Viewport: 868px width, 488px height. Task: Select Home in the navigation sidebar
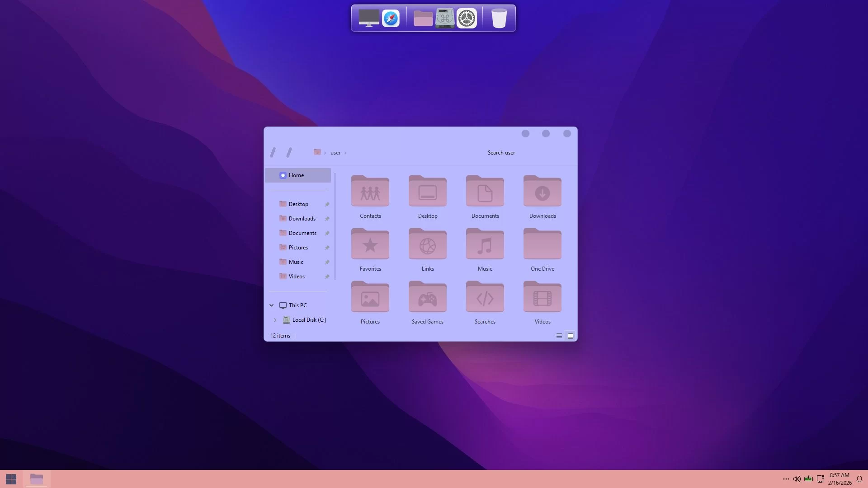click(297, 175)
